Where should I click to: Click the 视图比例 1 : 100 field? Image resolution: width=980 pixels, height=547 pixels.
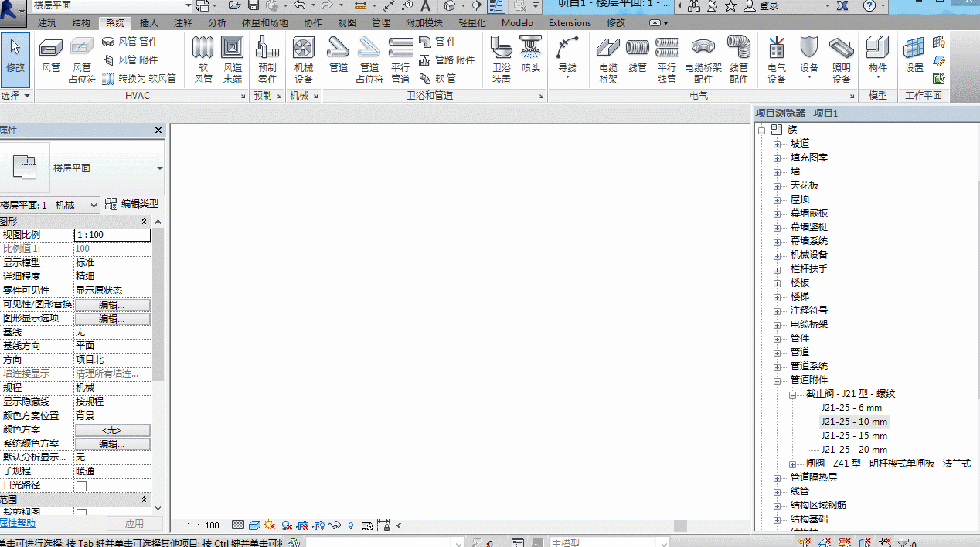pyautogui.click(x=112, y=235)
